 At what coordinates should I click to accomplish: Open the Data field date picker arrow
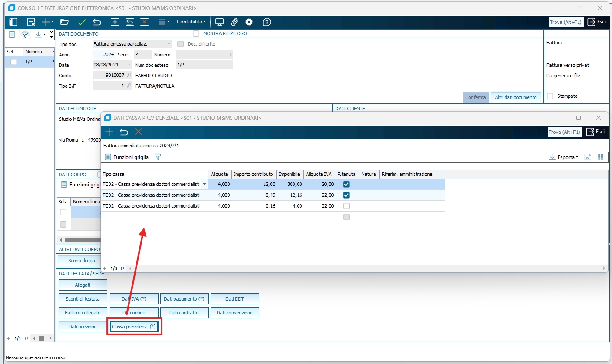click(129, 65)
